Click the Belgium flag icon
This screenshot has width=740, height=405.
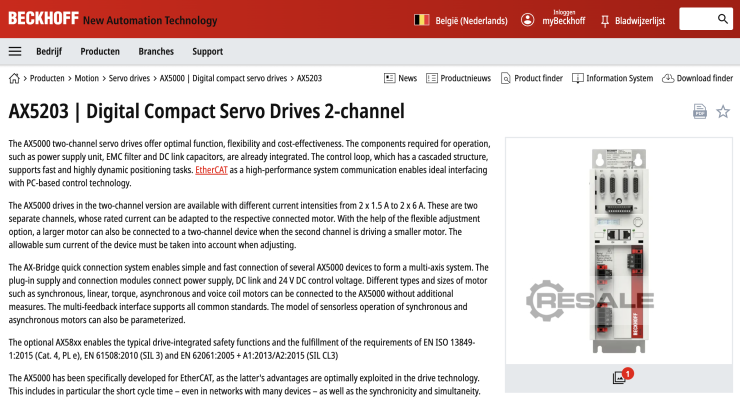tap(421, 20)
